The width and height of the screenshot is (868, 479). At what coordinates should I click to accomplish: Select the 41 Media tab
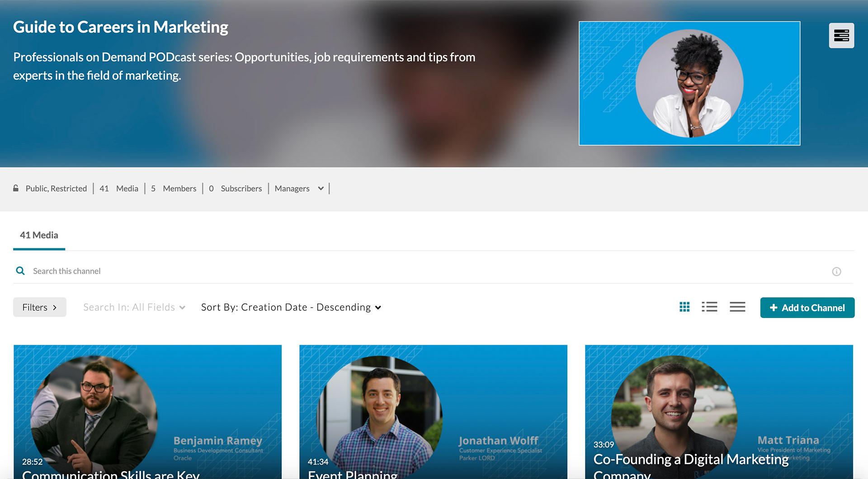[39, 235]
